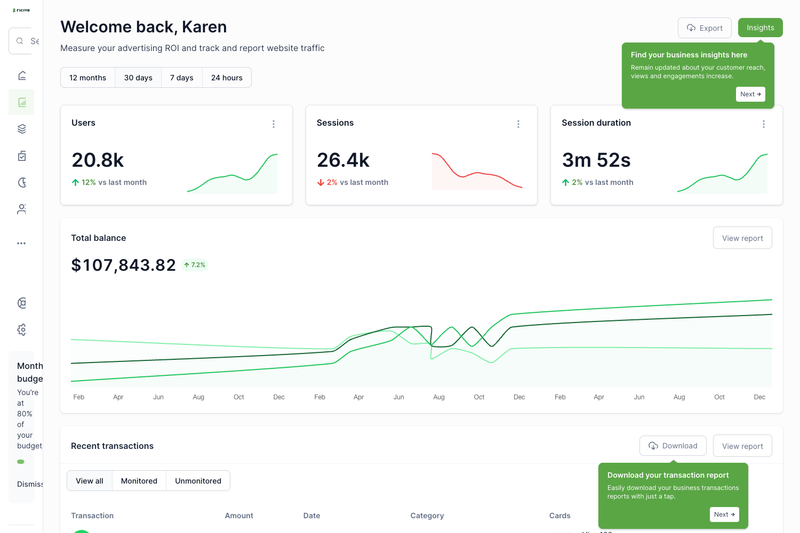
Task: Open Session duration card three-dot menu
Action: point(764,124)
